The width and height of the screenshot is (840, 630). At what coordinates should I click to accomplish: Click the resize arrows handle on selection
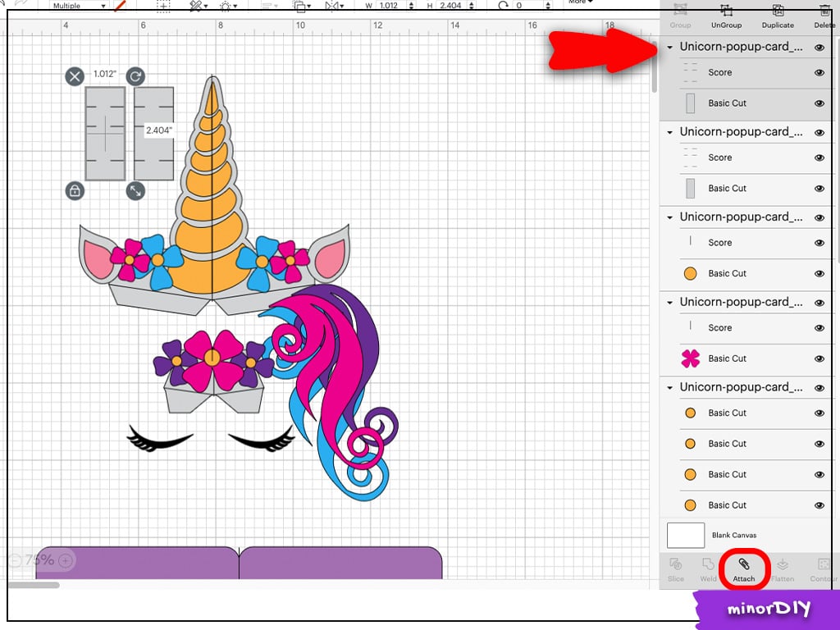point(135,190)
